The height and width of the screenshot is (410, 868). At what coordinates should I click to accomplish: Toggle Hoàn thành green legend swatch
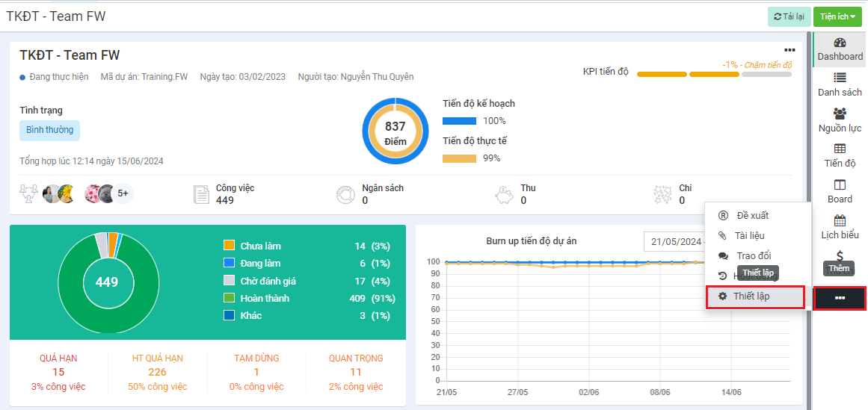(230, 298)
